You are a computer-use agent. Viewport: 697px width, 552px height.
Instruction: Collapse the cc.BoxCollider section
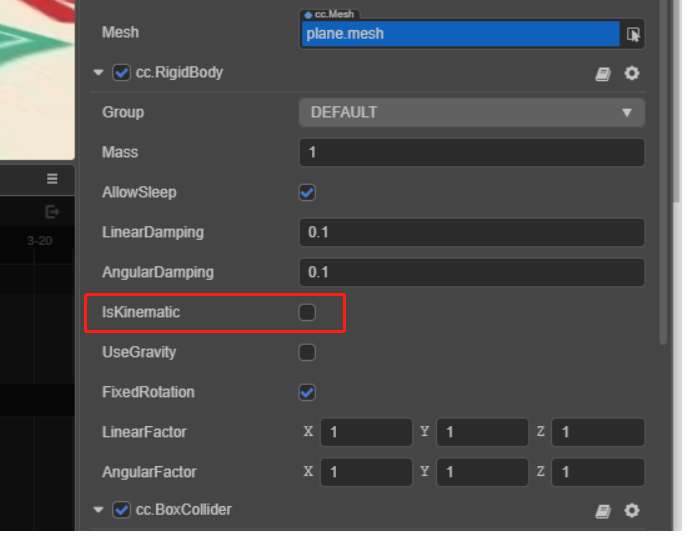(98, 510)
